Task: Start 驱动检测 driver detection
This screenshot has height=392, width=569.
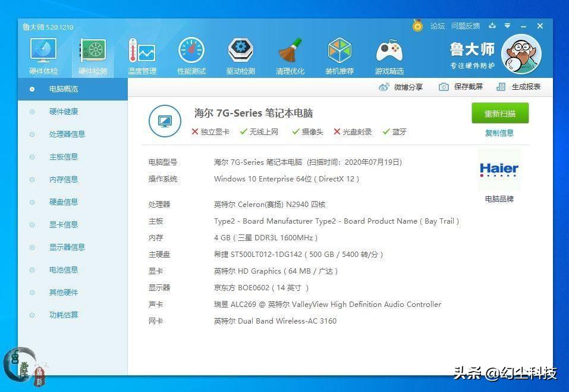Action: 240,54
